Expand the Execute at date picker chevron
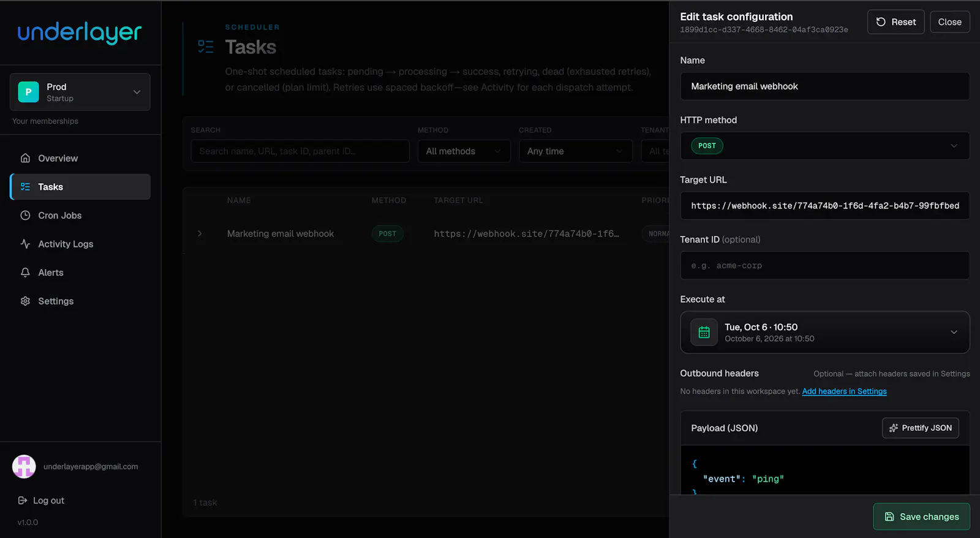 click(x=954, y=332)
